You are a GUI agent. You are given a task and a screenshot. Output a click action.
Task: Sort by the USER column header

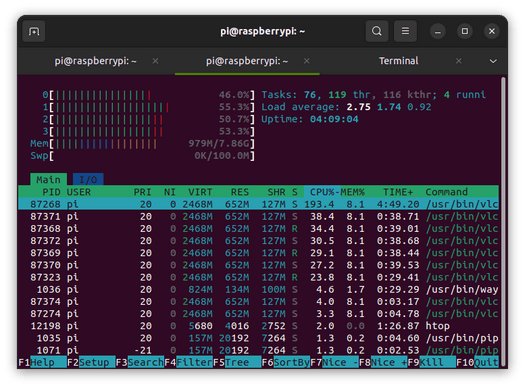tap(79, 192)
